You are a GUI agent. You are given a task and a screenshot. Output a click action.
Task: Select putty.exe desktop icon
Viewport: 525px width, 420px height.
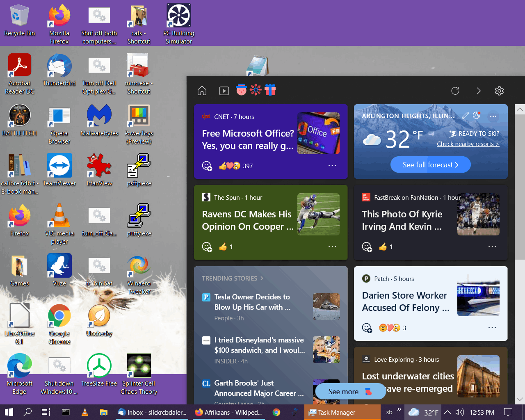(139, 221)
